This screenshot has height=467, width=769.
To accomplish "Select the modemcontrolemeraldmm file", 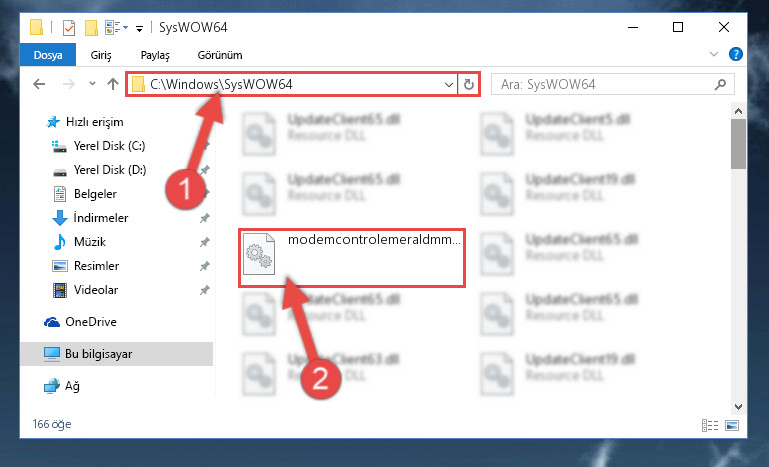I will tap(352, 258).
